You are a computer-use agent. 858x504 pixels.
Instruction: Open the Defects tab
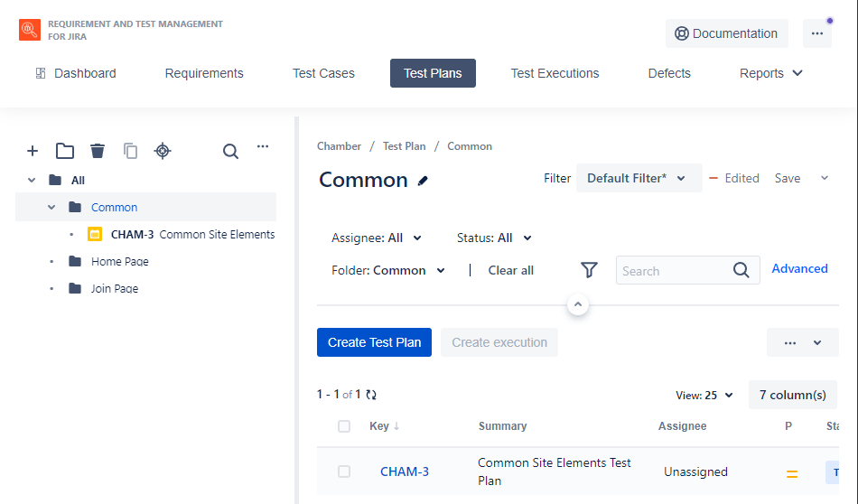pyautogui.click(x=669, y=73)
